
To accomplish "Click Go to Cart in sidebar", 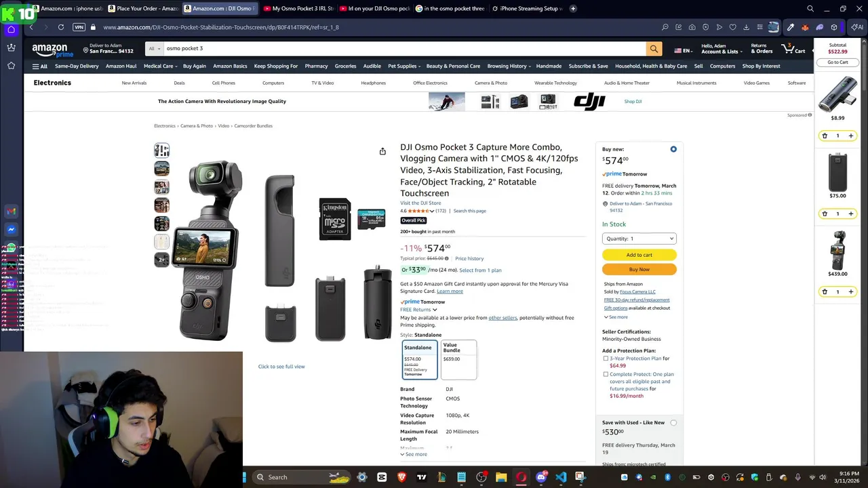I will coord(837,62).
